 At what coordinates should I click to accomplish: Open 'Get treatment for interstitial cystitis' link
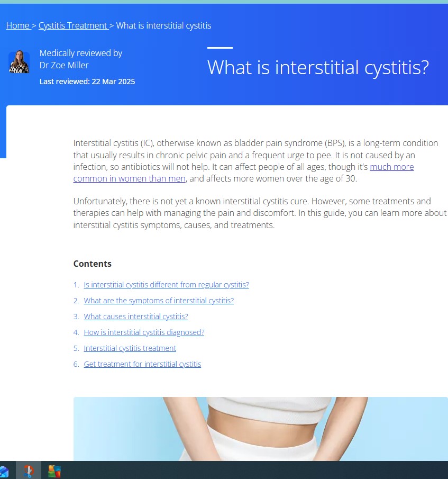pyautogui.click(x=142, y=364)
